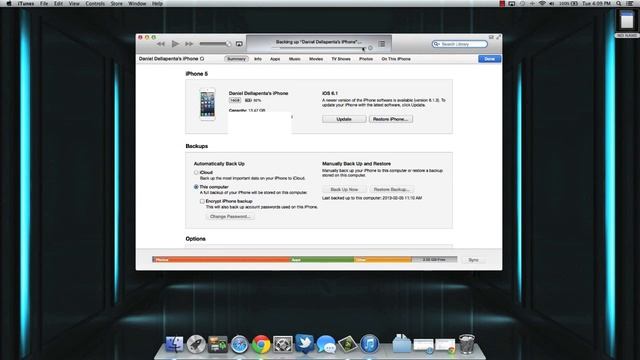Open the Edit menu
Viewport: 640px width, 360px height.
click(58, 4)
